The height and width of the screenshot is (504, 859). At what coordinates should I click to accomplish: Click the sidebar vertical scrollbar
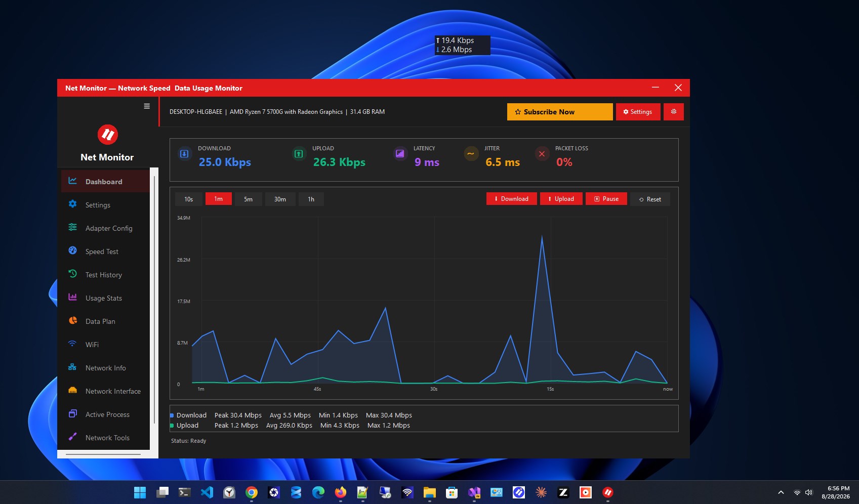[154, 300]
